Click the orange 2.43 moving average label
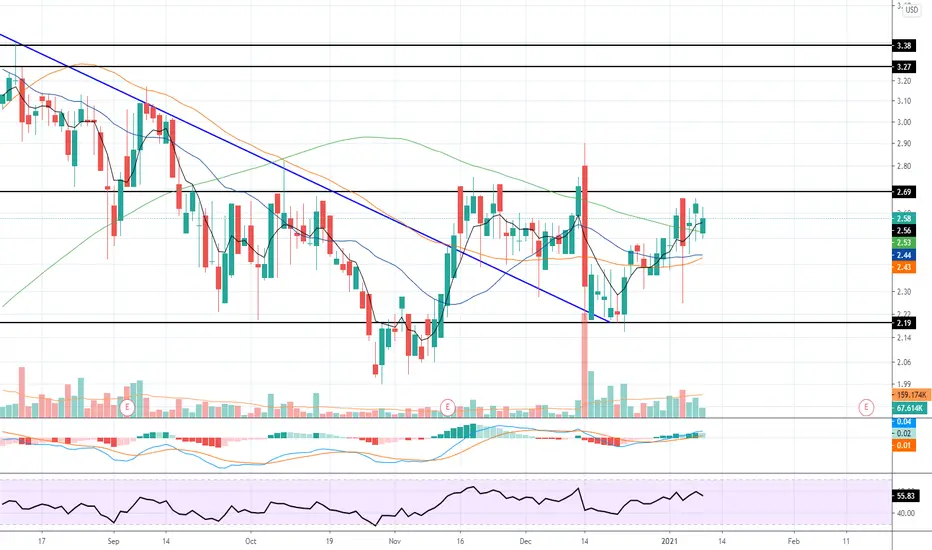Screen dimensions: 932x550 (x=903, y=268)
